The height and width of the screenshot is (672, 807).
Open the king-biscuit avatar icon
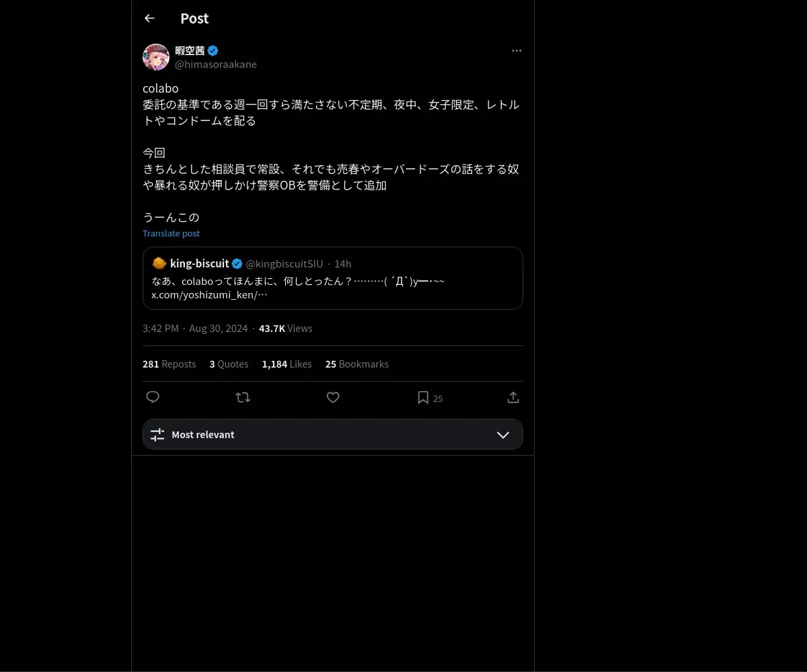(x=159, y=263)
